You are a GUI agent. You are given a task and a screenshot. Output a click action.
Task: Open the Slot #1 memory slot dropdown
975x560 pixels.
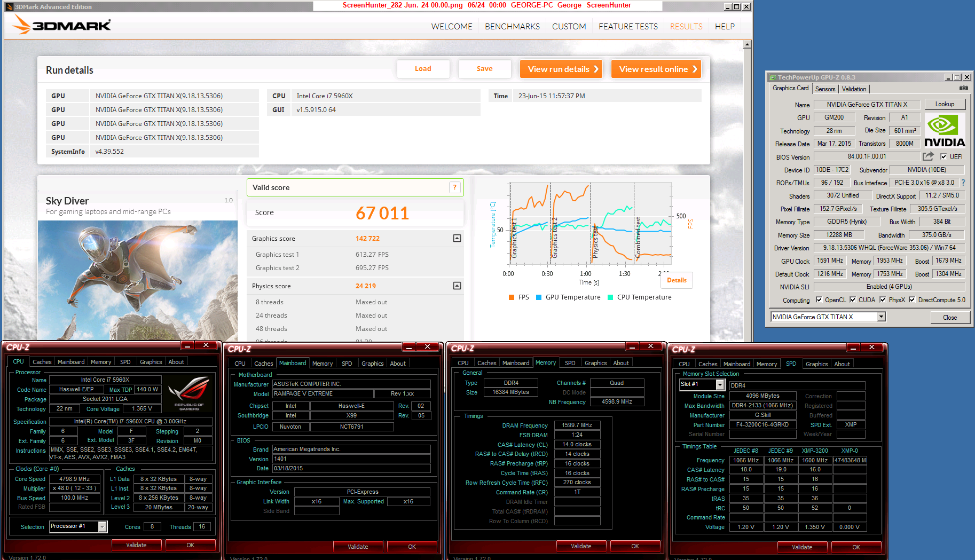pyautogui.click(x=720, y=384)
